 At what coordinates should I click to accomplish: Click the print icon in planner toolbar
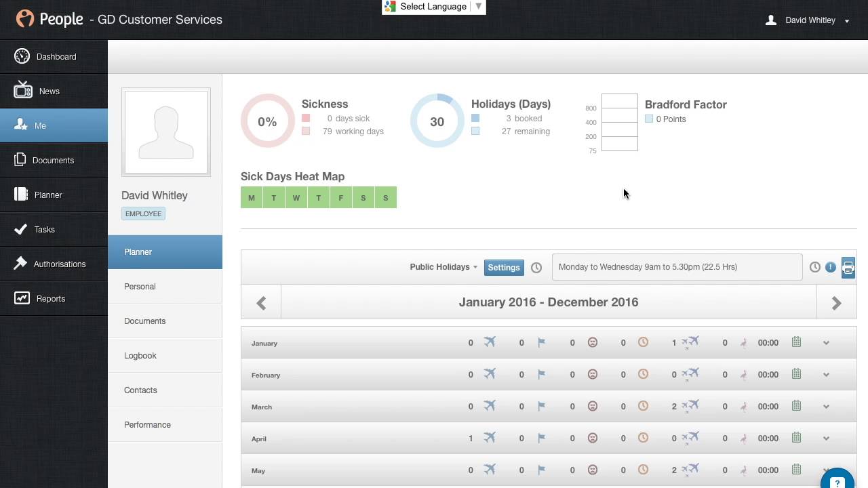(x=848, y=267)
